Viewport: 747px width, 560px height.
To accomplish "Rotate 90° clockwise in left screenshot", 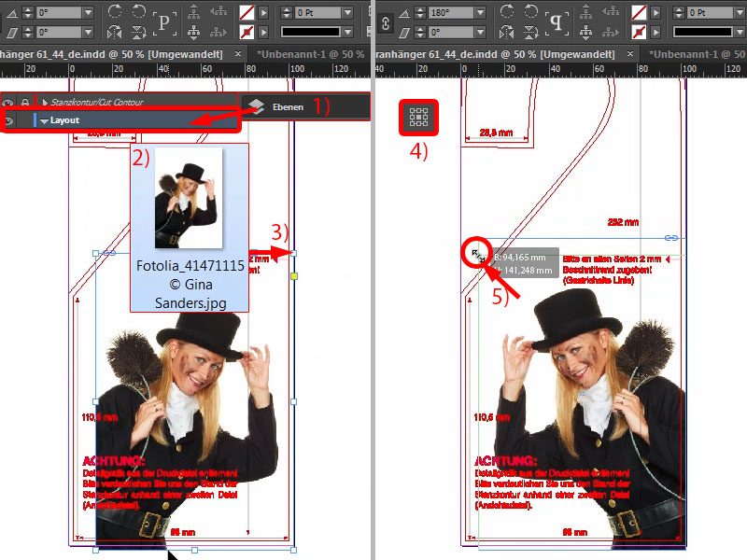I will pyautogui.click(x=115, y=11).
